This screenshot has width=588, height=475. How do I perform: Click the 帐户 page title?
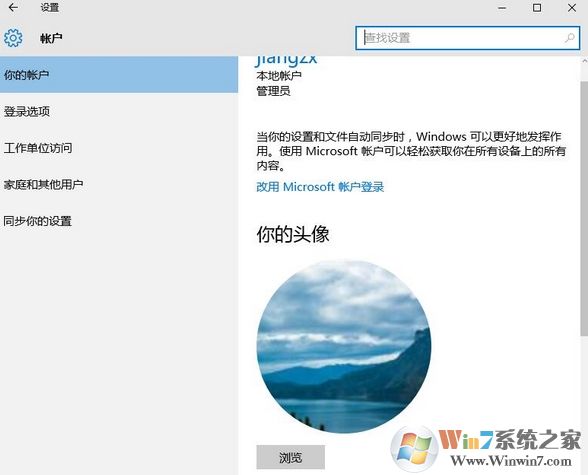pyautogui.click(x=51, y=38)
